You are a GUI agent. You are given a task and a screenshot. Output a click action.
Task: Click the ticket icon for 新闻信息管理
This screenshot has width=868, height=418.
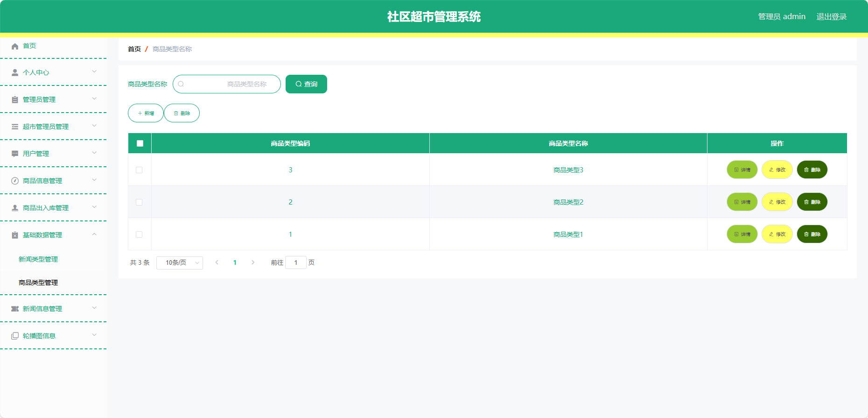point(15,309)
